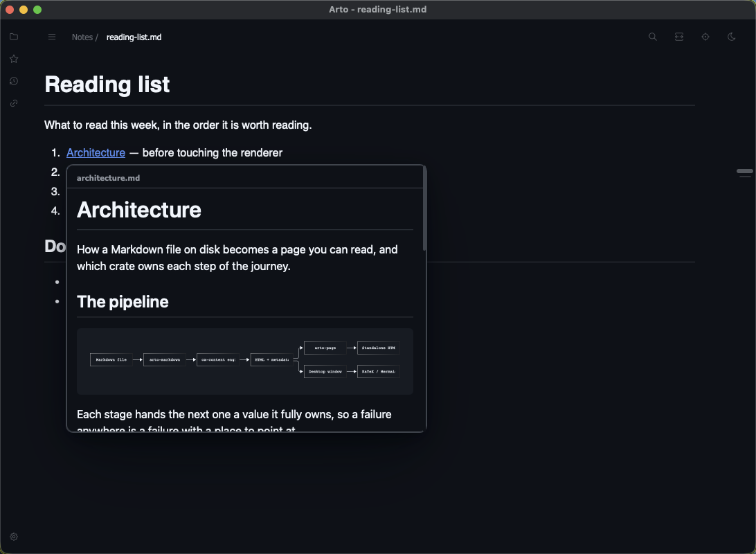The width and height of the screenshot is (756, 554).
Task: Click the reading-list.md breadcrumb filename
Action: coord(134,37)
